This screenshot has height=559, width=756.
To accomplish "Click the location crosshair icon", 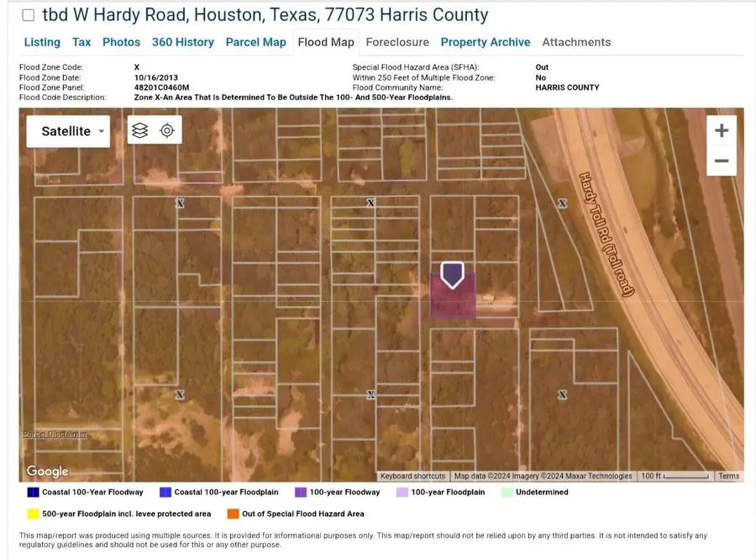I will tap(165, 129).
